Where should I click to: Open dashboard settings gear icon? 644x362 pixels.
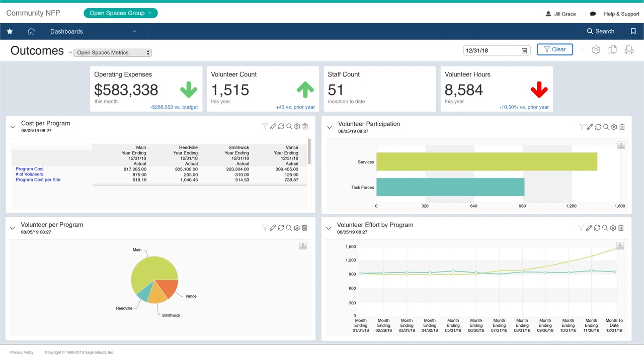pos(596,50)
